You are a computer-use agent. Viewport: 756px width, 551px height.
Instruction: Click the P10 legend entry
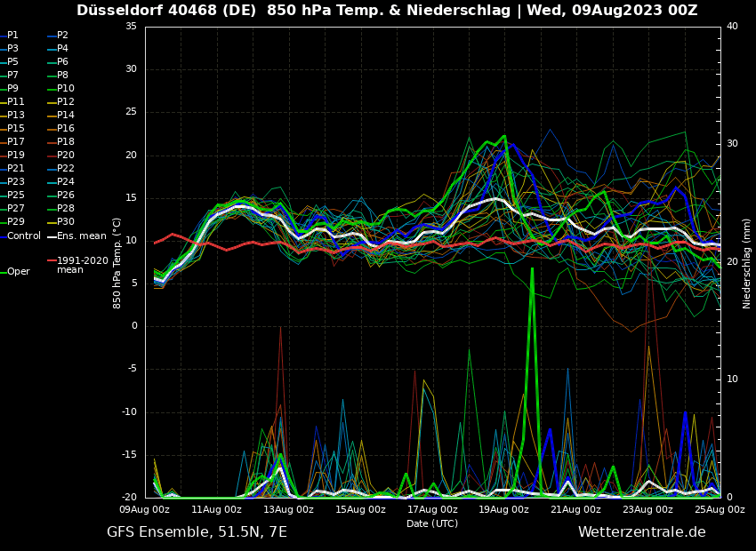point(66,89)
